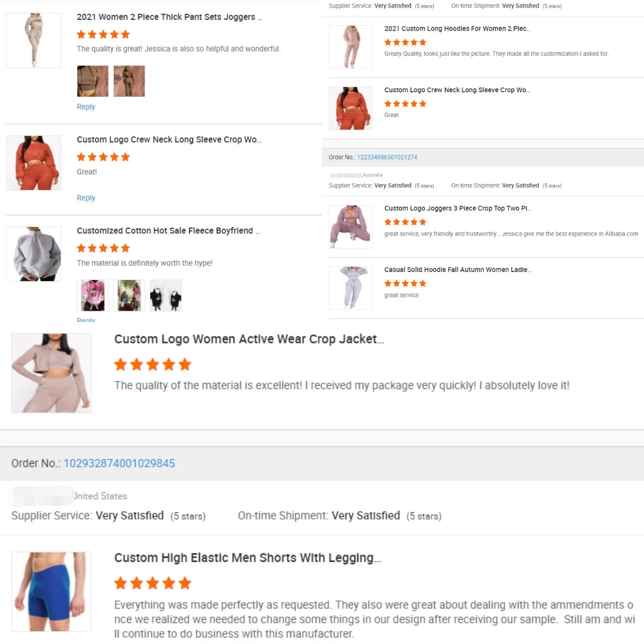Click the five-star rating of Crop Jacket review

[x=152, y=365]
